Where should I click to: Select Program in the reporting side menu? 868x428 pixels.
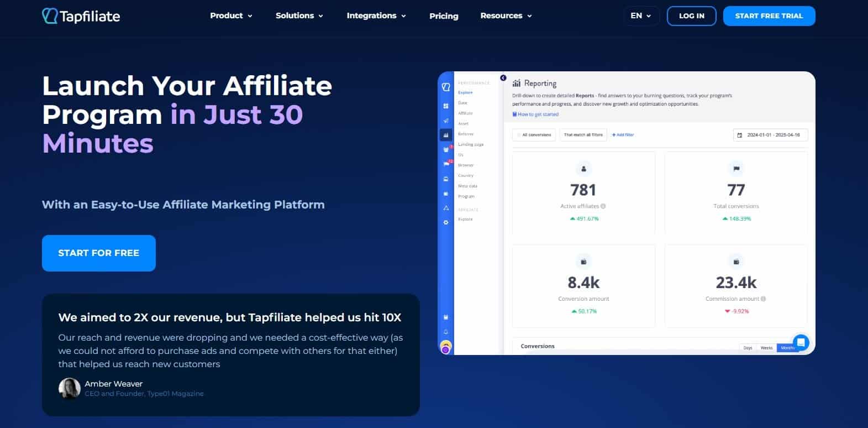point(466,196)
